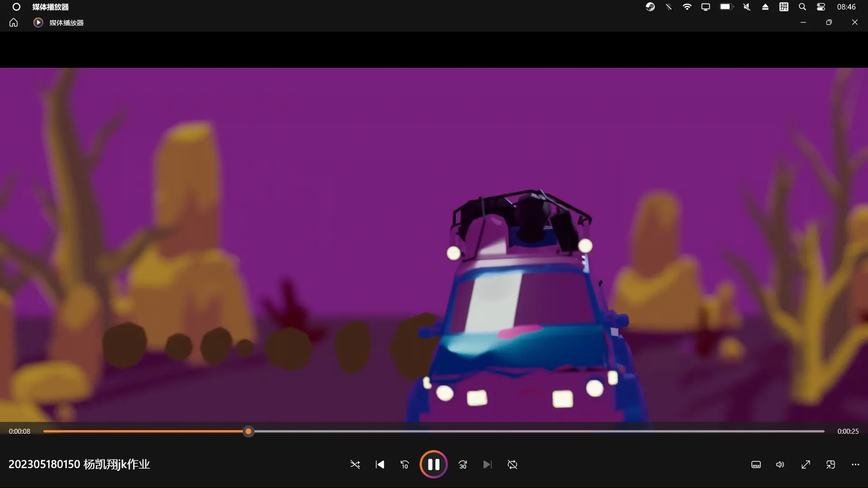Click the video title 杨凯翔jk作业
Viewport: 868px width, 488px height.
point(79,464)
